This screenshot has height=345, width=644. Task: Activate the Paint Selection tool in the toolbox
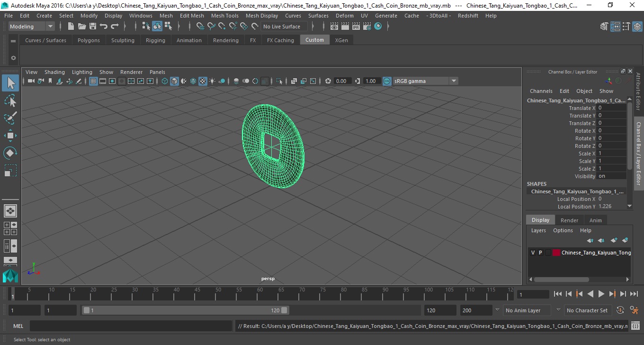tap(10, 118)
